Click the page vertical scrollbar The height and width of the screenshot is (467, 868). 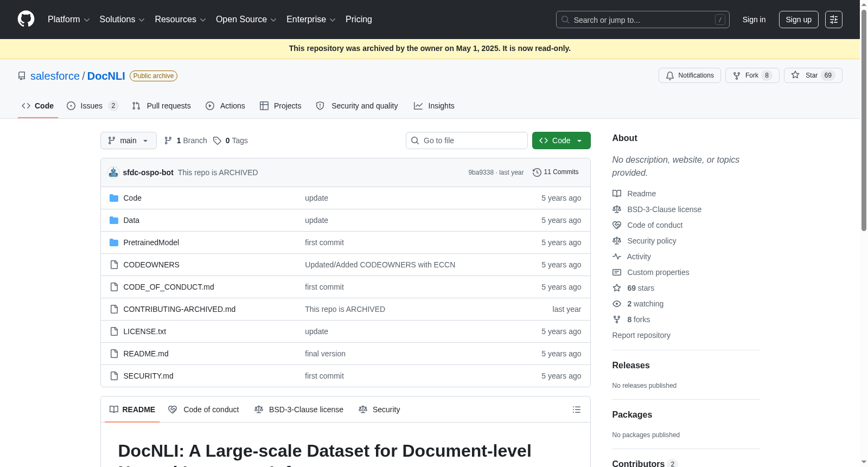[x=864, y=119]
